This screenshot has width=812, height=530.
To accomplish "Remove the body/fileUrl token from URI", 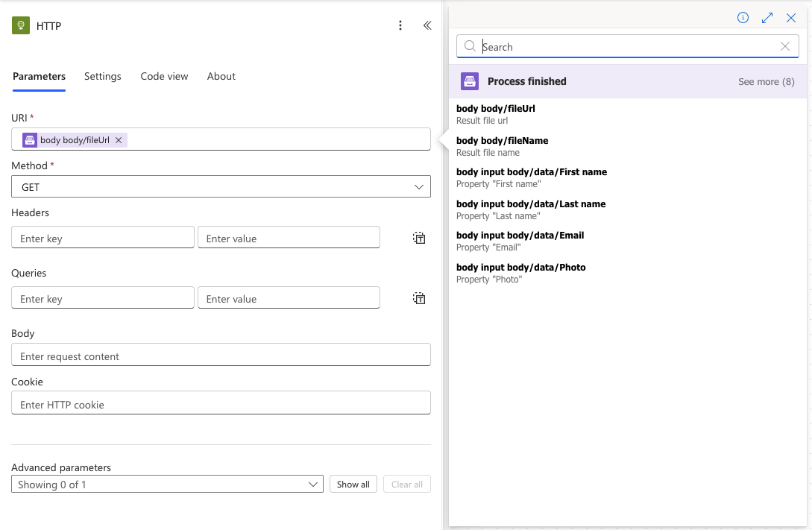I will (119, 140).
